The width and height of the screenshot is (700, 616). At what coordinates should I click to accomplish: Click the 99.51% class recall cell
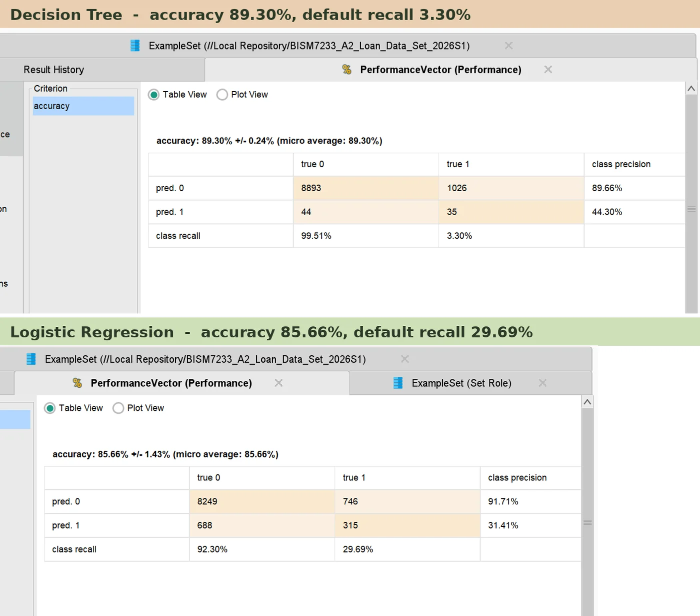click(x=366, y=236)
